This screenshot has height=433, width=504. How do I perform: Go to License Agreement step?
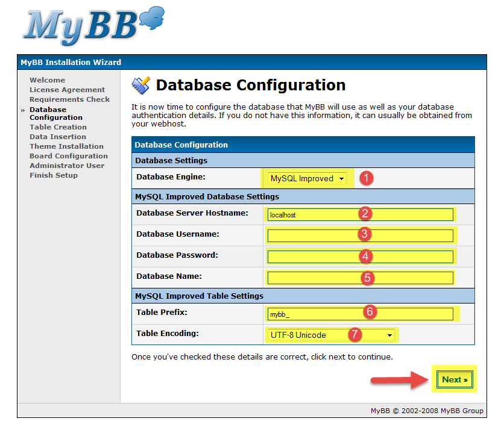(67, 90)
